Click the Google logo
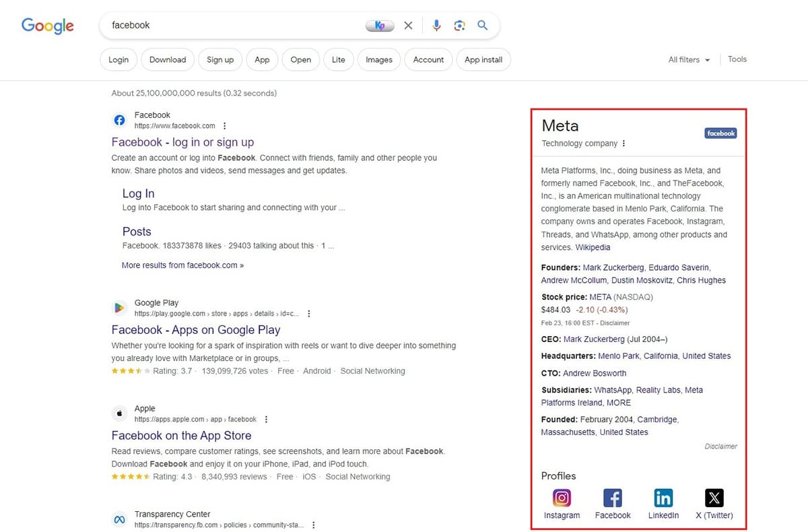This screenshot has height=532, width=808. click(x=47, y=26)
